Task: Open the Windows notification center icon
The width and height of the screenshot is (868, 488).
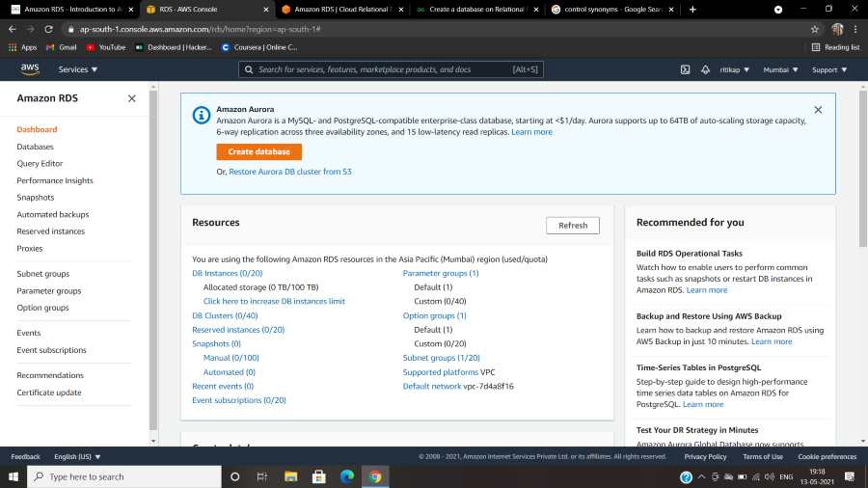Action: click(x=850, y=476)
